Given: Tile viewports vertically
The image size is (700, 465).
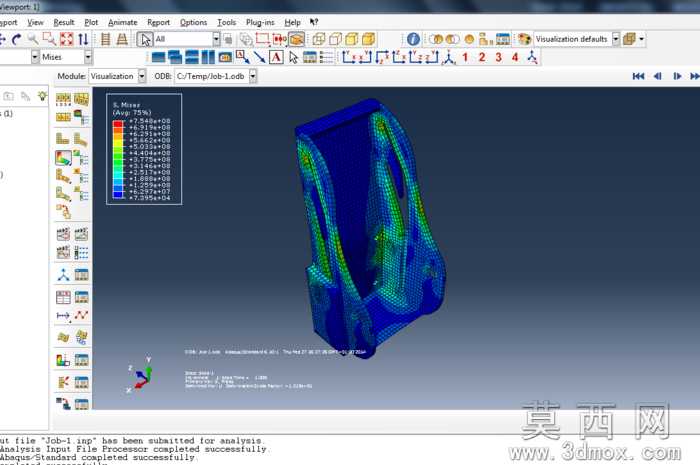Looking at the screenshot, I should click(x=208, y=57).
